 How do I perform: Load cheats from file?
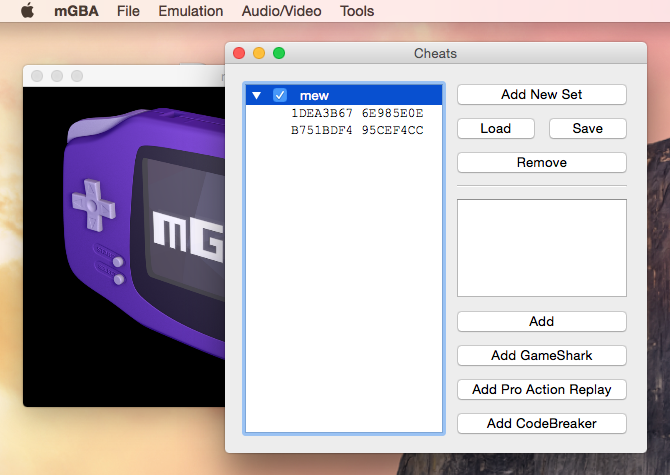coord(496,129)
